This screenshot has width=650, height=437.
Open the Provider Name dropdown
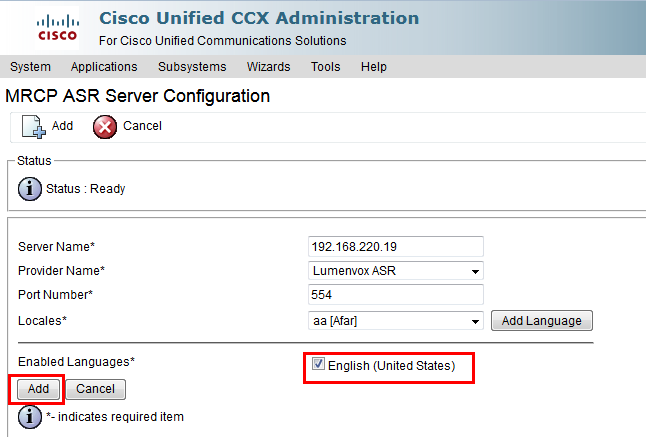pos(395,271)
